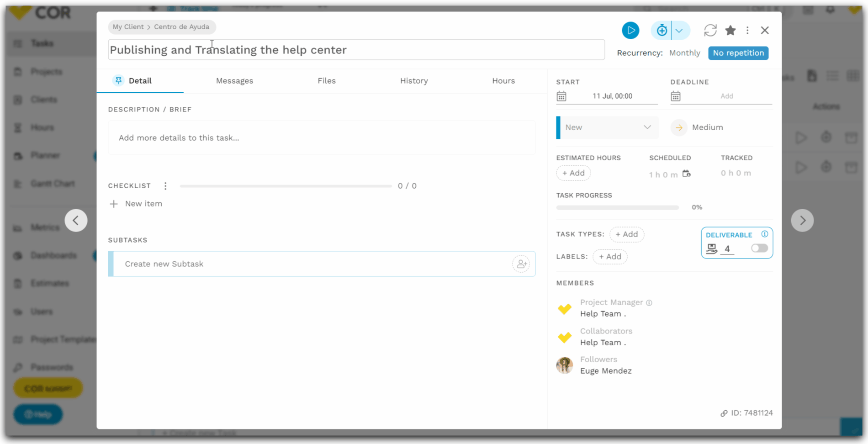This screenshot has width=868, height=444.
Task: Add a task type
Action: (x=626, y=234)
